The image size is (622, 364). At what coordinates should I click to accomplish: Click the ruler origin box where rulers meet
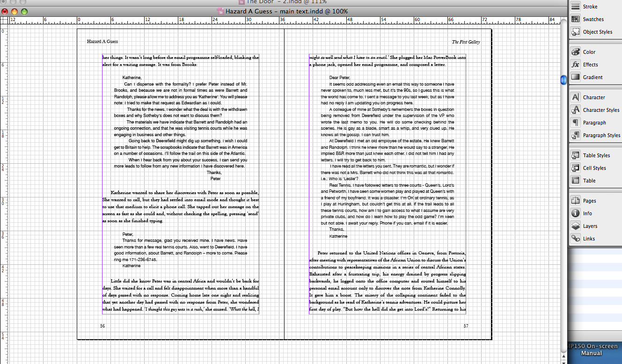pyautogui.click(x=4, y=20)
